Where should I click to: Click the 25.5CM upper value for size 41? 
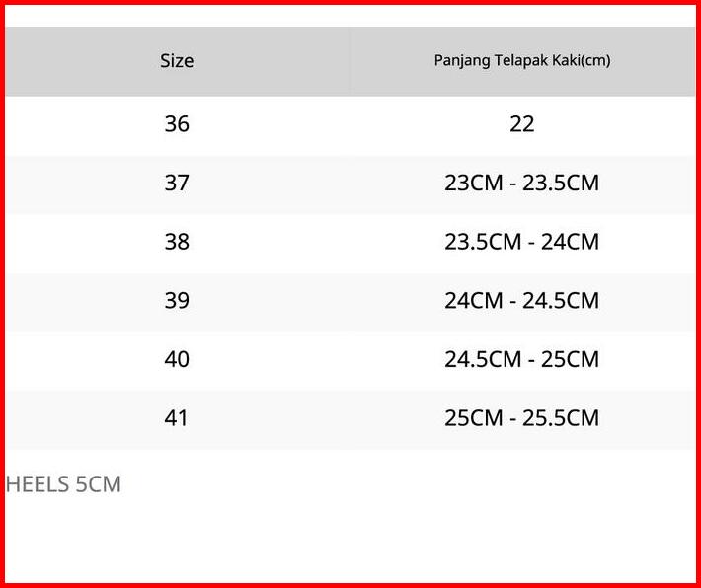[561, 418]
